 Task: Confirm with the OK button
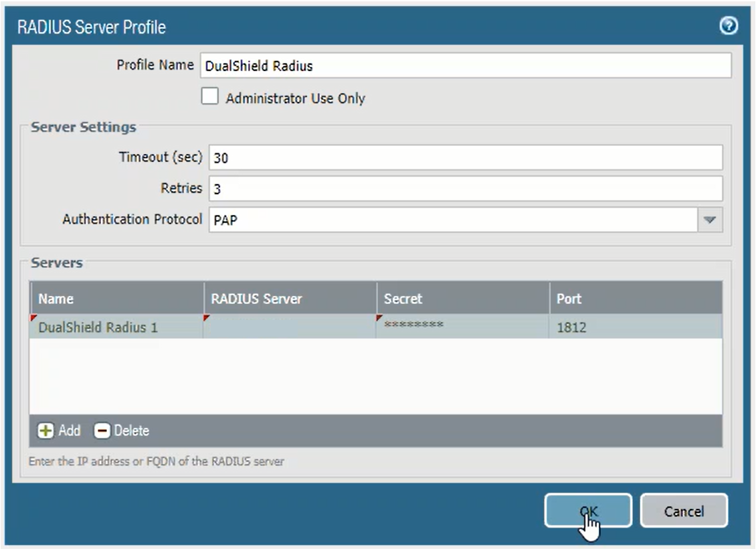tap(587, 512)
